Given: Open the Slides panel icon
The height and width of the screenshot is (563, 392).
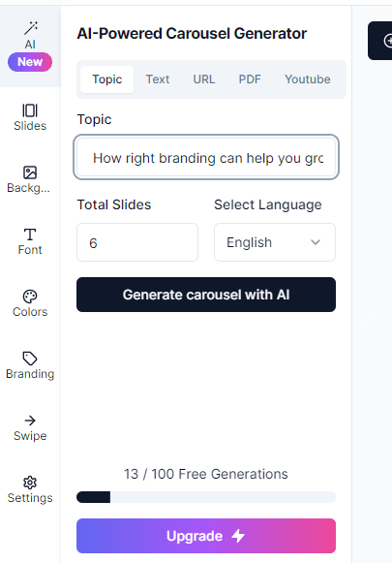Looking at the screenshot, I should point(30,110).
